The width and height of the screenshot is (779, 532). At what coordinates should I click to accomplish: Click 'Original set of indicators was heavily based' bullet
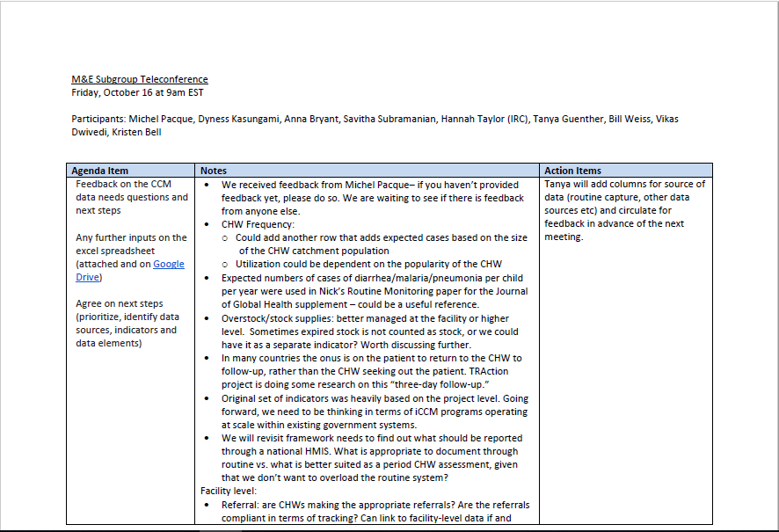(375, 398)
